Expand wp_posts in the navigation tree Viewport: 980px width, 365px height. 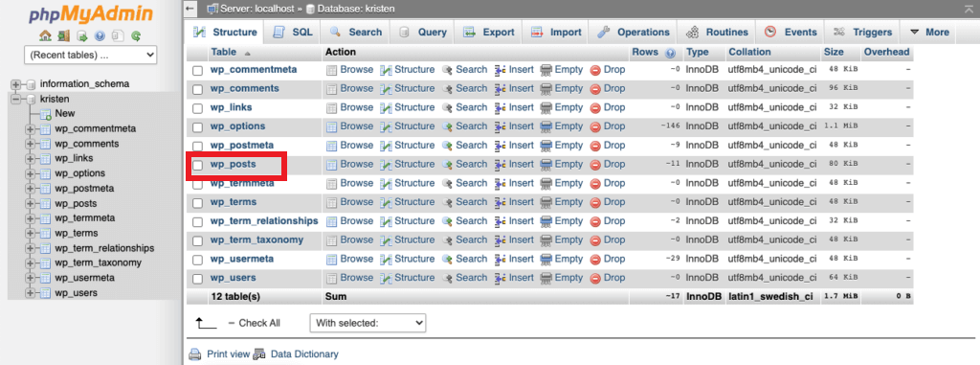point(30,203)
